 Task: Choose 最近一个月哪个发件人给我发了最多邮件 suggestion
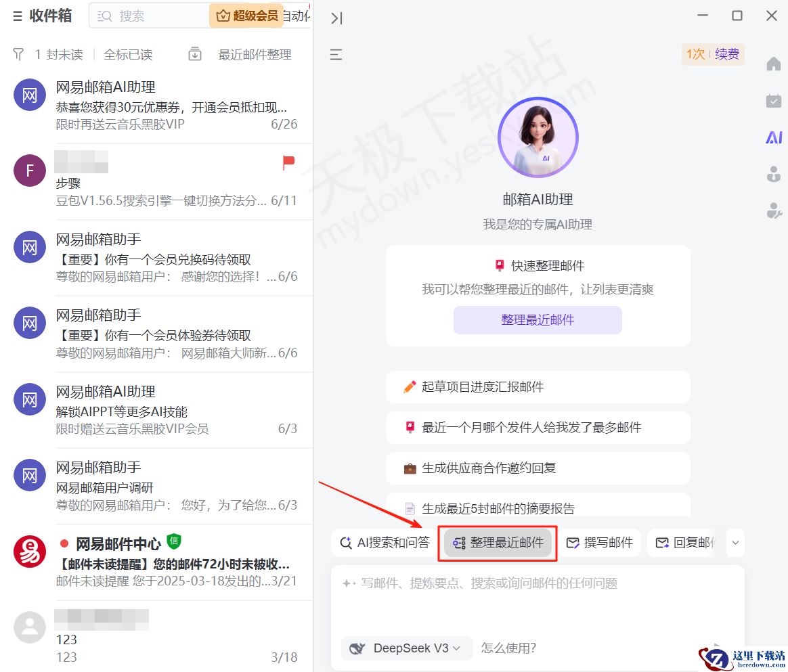click(x=538, y=428)
